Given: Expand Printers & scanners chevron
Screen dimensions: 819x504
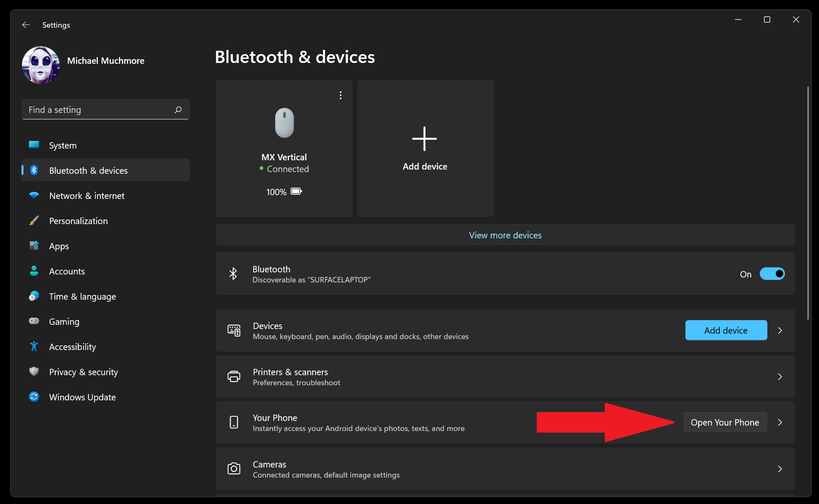Looking at the screenshot, I should click(780, 376).
